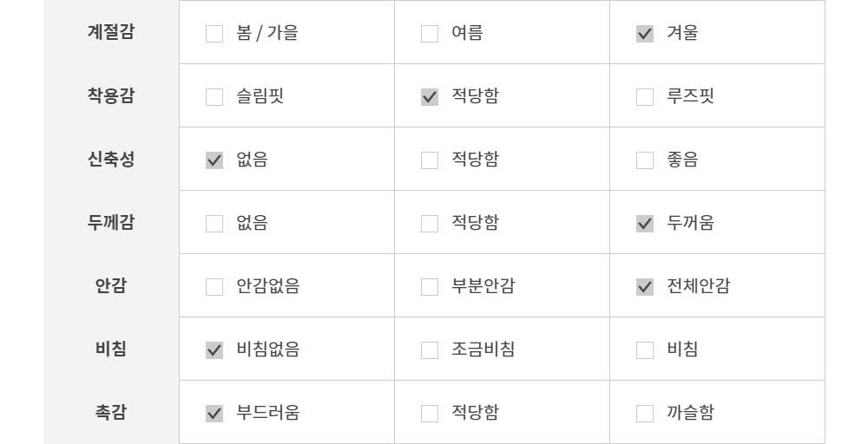Screen dimensions: 868x444
Task: Tick the 좋음 stretch checkbox
Action: click(x=645, y=160)
